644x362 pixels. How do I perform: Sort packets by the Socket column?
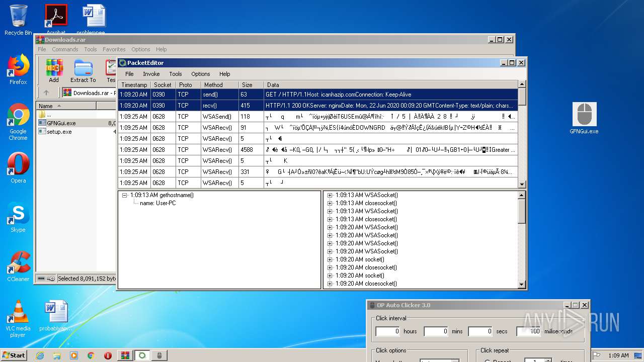coord(163,85)
